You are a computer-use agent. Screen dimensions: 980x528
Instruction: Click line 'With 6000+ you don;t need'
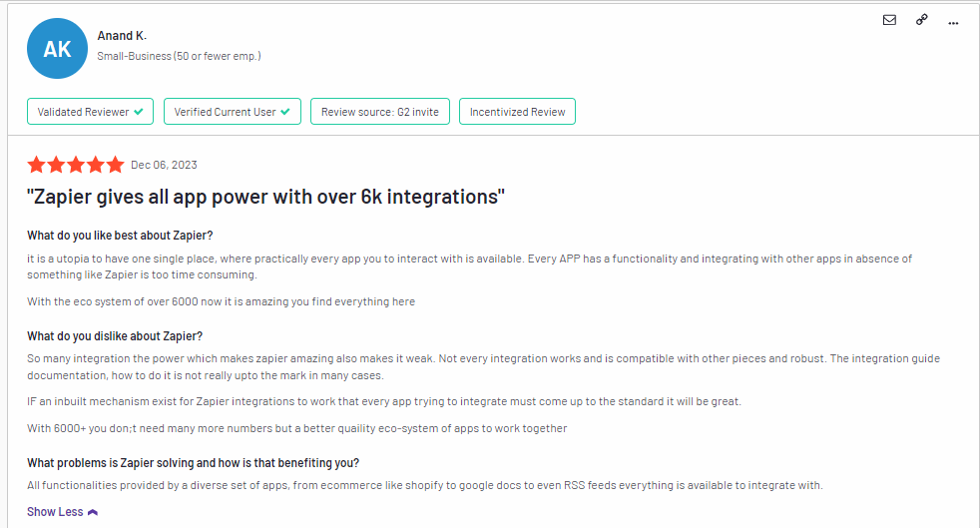(x=296, y=428)
